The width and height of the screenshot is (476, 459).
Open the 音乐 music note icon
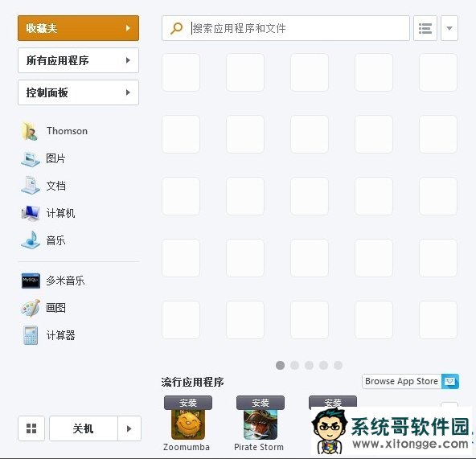coord(30,240)
